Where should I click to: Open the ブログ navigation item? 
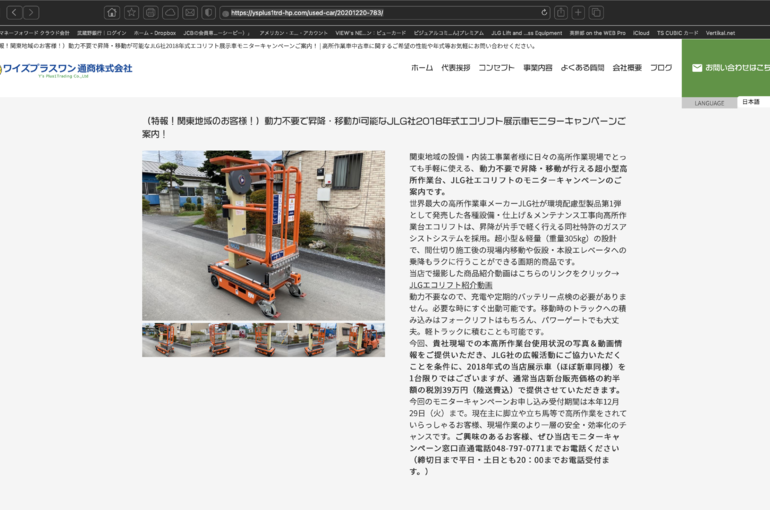(x=661, y=68)
